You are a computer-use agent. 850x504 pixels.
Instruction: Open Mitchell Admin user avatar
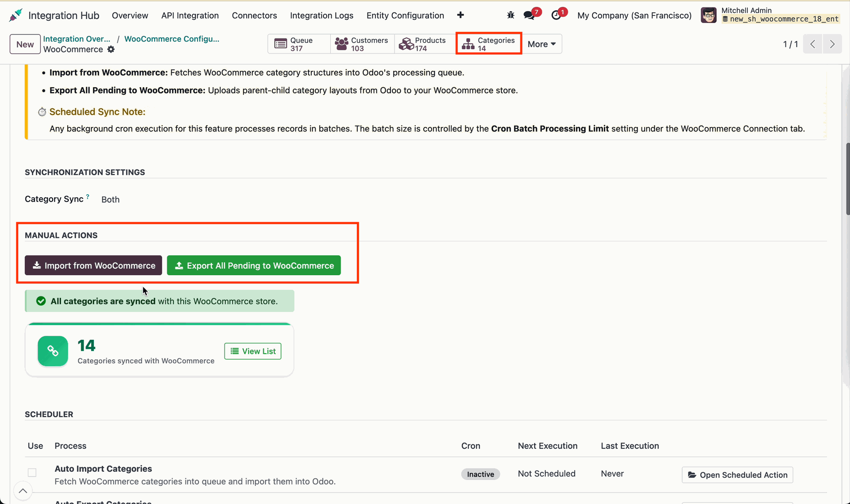(x=708, y=15)
